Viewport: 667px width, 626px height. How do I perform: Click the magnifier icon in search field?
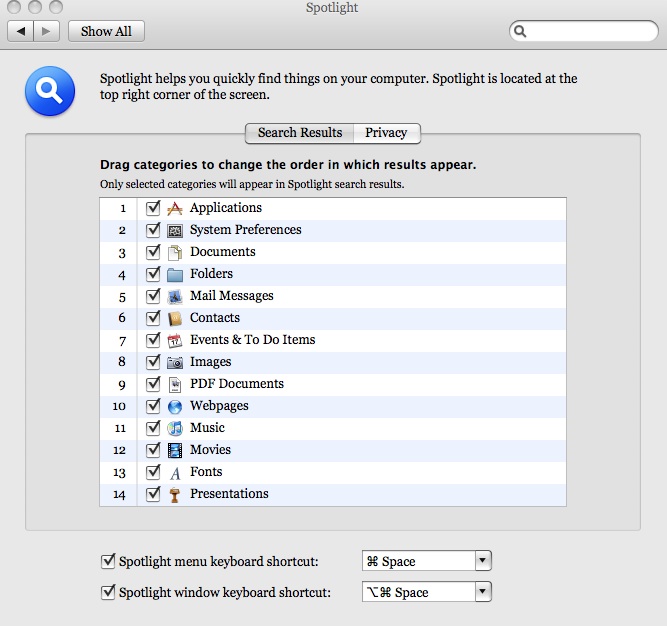click(520, 31)
